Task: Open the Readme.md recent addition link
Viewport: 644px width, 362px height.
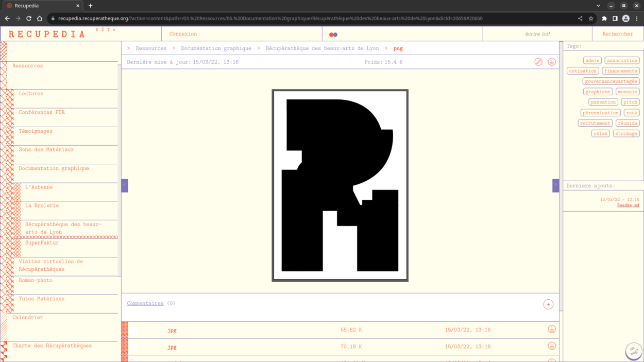Action: [x=628, y=205]
